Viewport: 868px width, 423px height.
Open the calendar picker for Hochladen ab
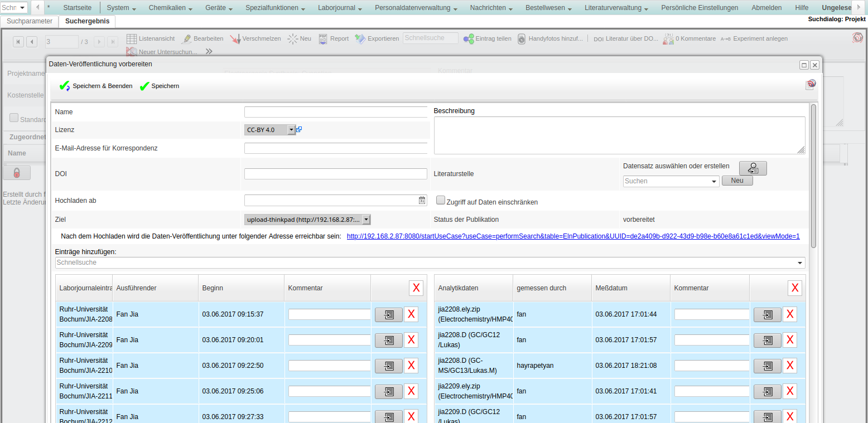pos(422,201)
